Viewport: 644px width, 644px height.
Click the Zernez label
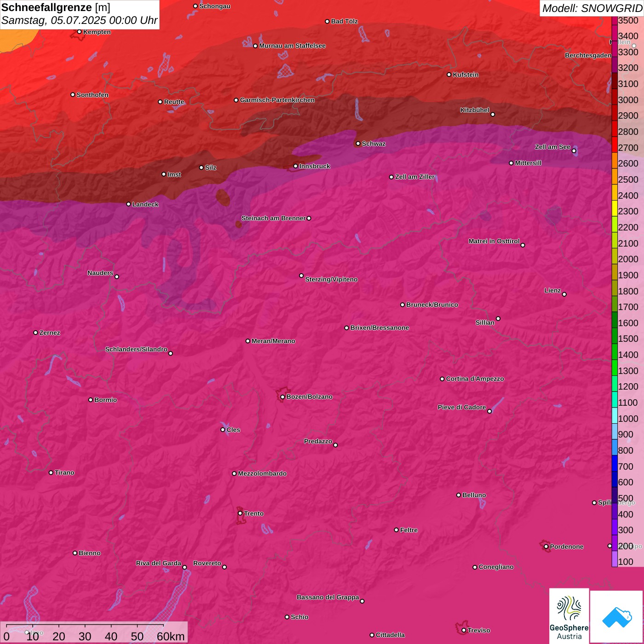tap(50, 333)
